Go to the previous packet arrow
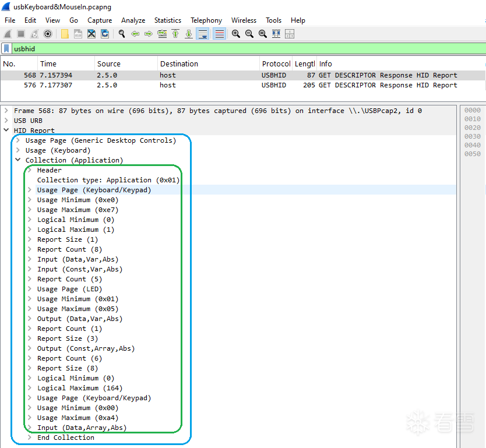The image size is (486, 448). pos(135,34)
